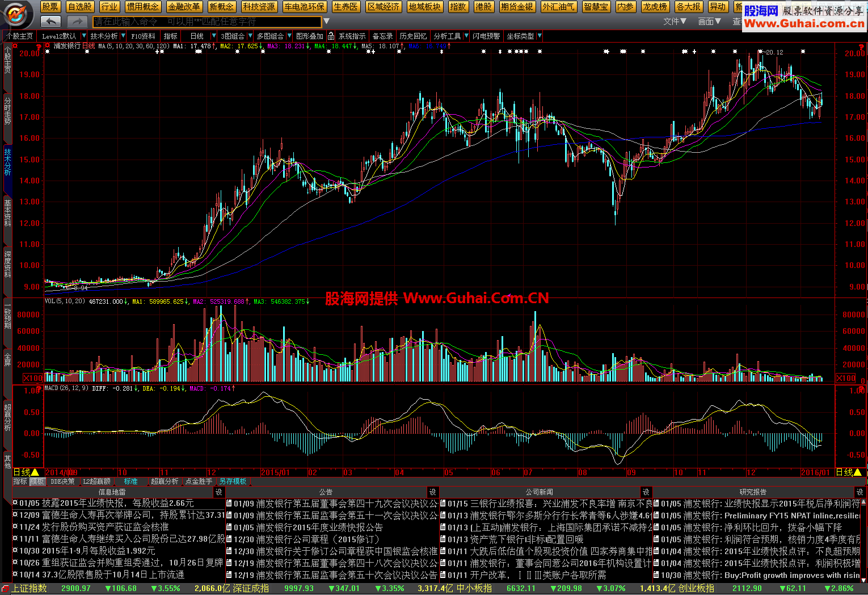Image resolution: width=868 pixels, height=595 pixels.
Task: Open the 文件 menu
Action: 675,21
